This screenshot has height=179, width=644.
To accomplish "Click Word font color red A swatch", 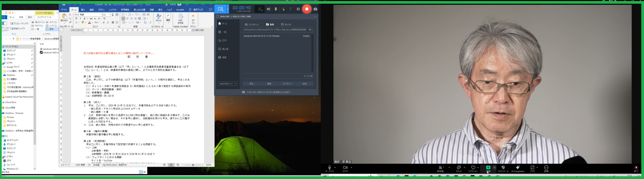I will tap(89, 22).
